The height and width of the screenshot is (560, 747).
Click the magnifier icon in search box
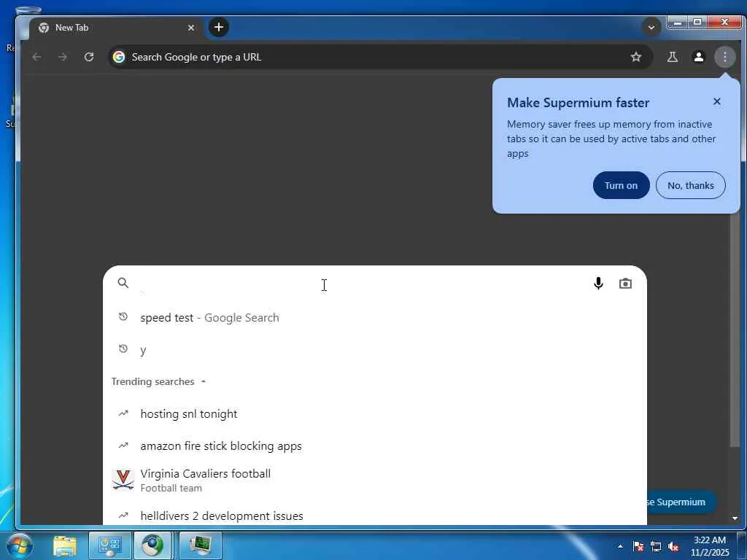tap(123, 283)
